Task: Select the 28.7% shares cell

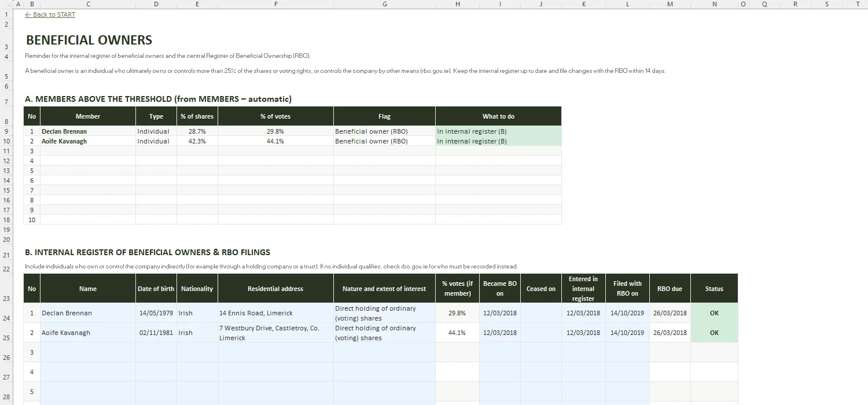Action: [x=197, y=131]
